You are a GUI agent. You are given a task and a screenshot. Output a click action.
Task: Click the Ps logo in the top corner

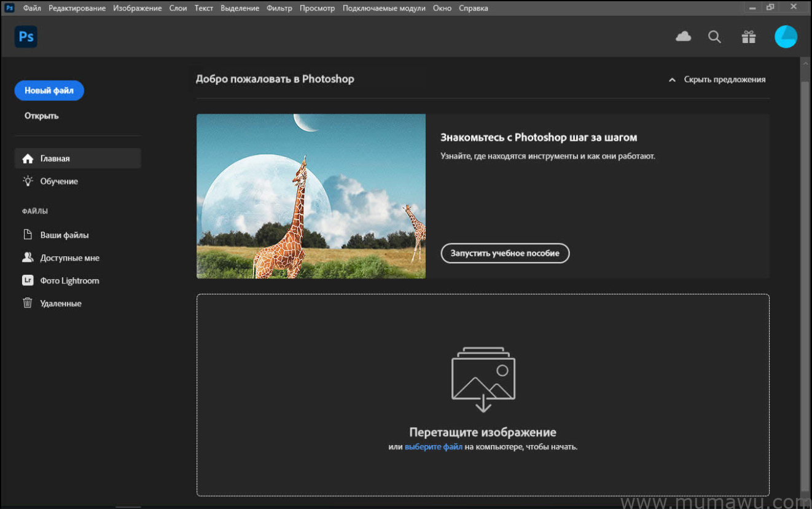[26, 36]
